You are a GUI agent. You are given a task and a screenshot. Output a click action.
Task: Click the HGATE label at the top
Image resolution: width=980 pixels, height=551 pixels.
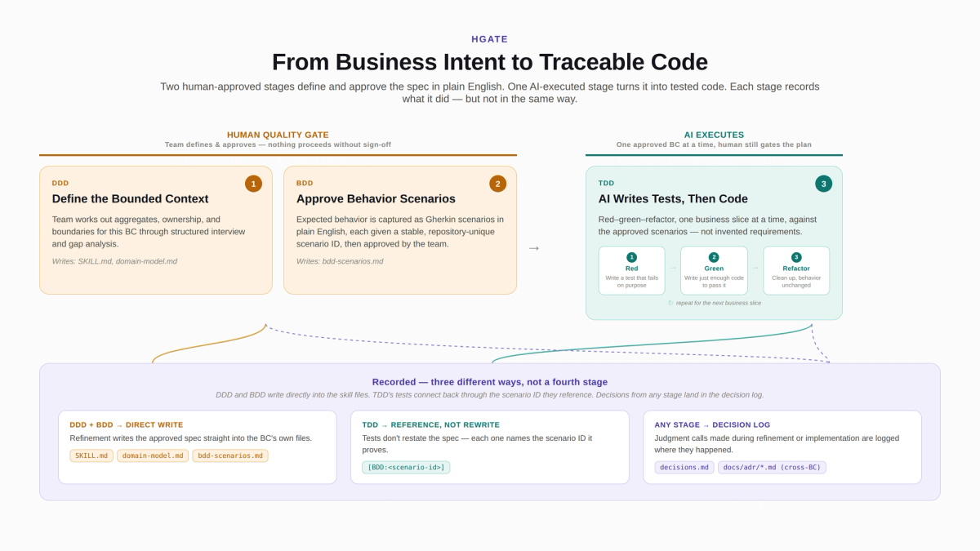point(490,39)
